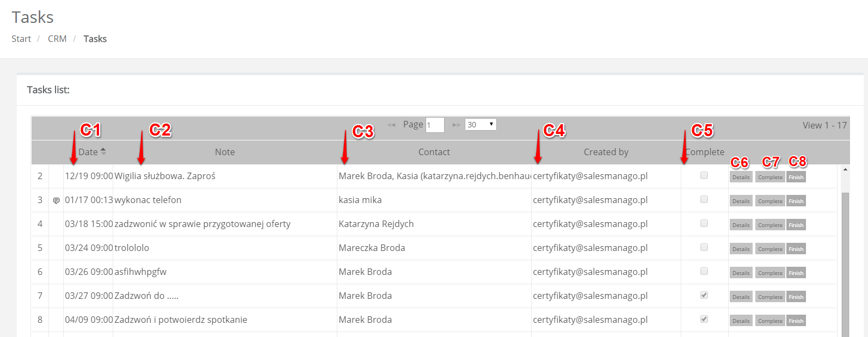This screenshot has height=337, width=868.
Task: Select the note 'zadzwonić w sprawie przygotowanej oferty'
Action: [202, 224]
